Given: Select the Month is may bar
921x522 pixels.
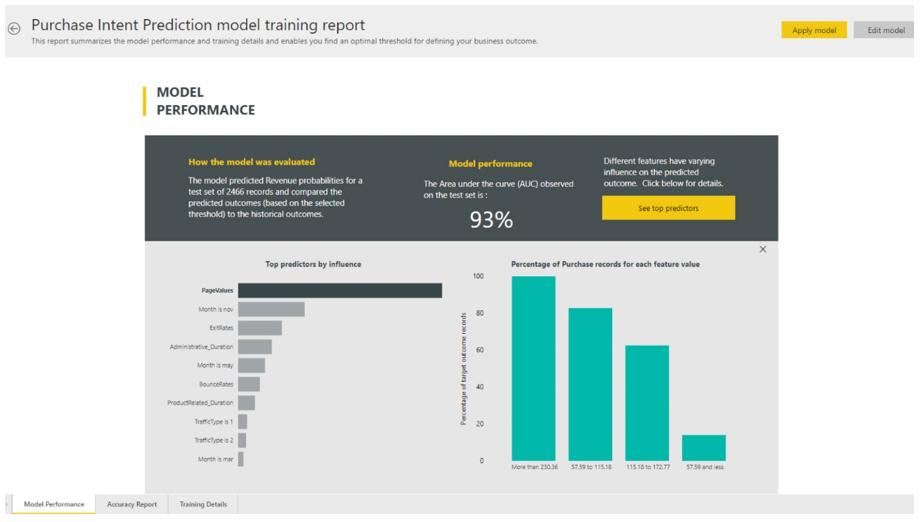Looking at the screenshot, I should click(x=251, y=366).
